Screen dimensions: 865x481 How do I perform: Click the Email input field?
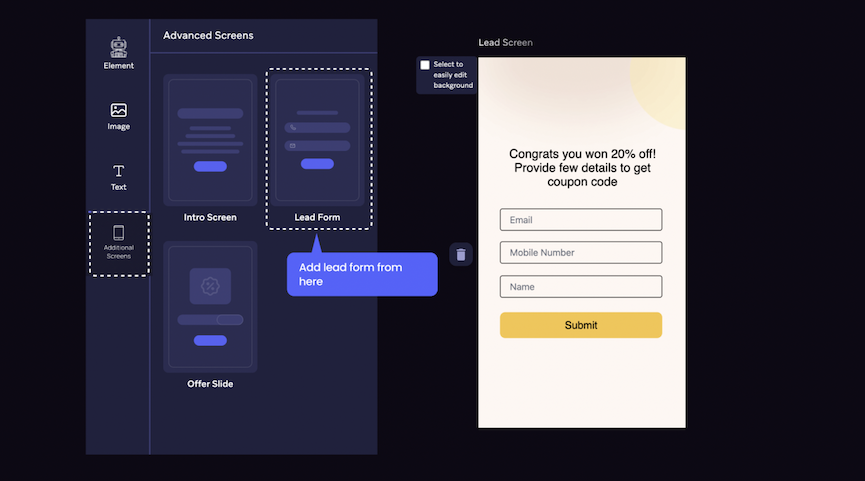(580, 220)
